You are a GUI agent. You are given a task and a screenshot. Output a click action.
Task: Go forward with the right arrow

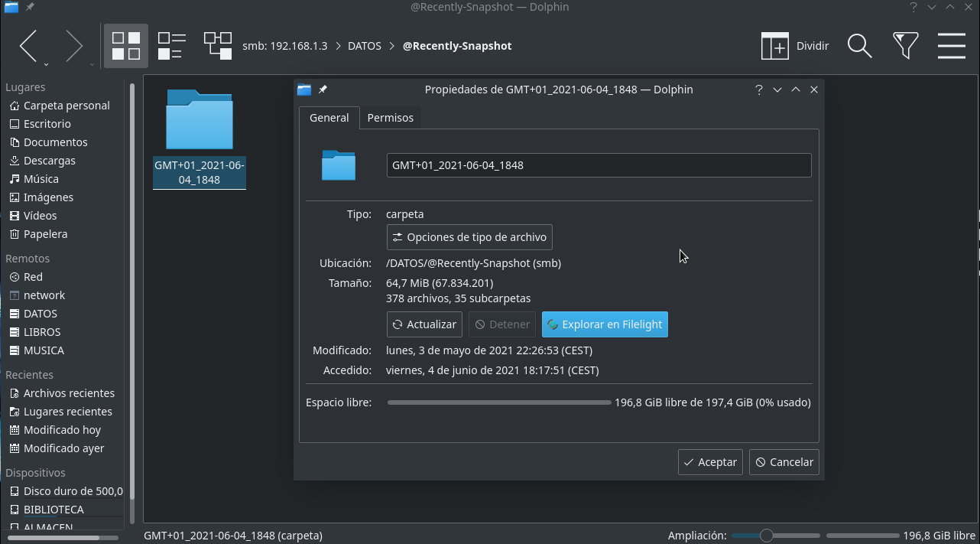point(74,46)
